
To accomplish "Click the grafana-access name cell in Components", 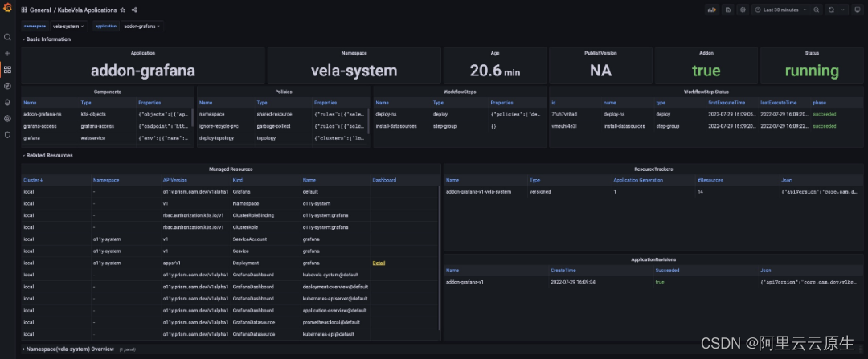I will [x=39, y=126].
